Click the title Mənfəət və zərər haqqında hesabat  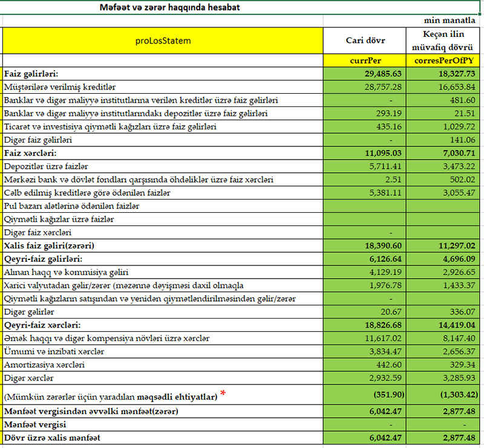(x=172, y=8)
